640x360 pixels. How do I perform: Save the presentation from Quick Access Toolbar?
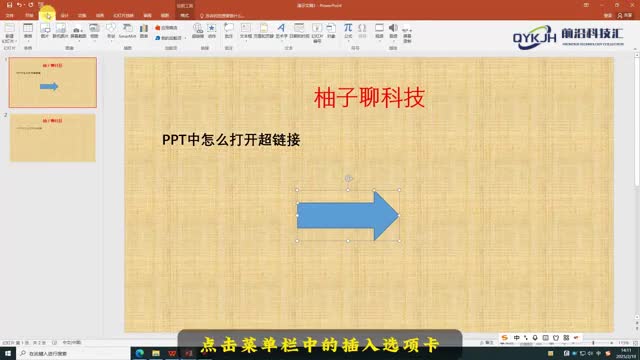click(9, 5)
